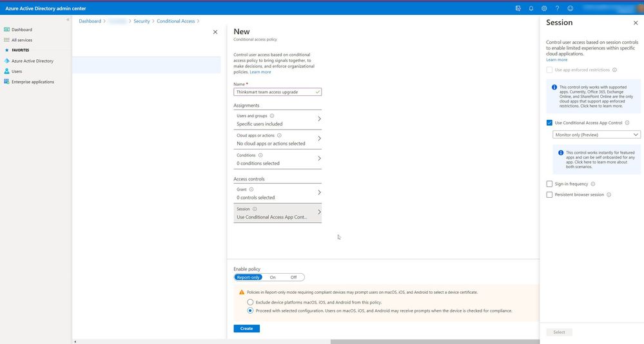644x344 pixels.
Task: Open Cloud Shell icon in top bar
Action: [518, 8]
